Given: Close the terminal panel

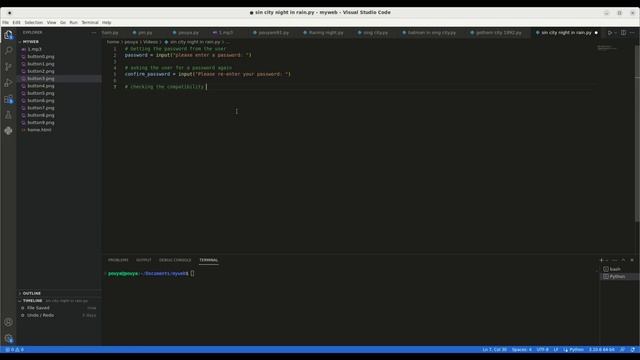Looking at the screenshot, I should [632, 260].
